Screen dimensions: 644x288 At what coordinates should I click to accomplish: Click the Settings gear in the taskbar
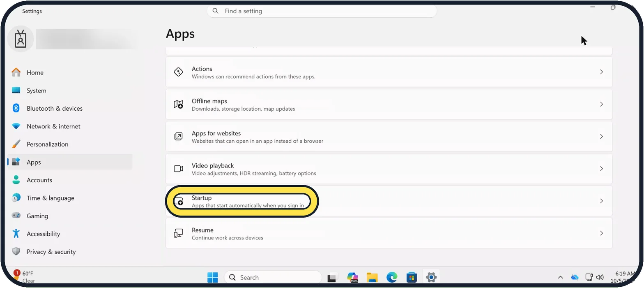pos(431,278)
